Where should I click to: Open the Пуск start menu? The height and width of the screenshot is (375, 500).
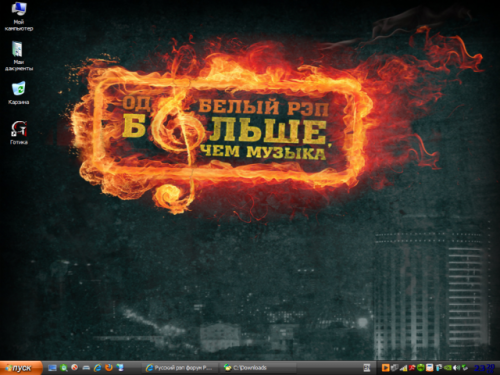click(21, 368)
